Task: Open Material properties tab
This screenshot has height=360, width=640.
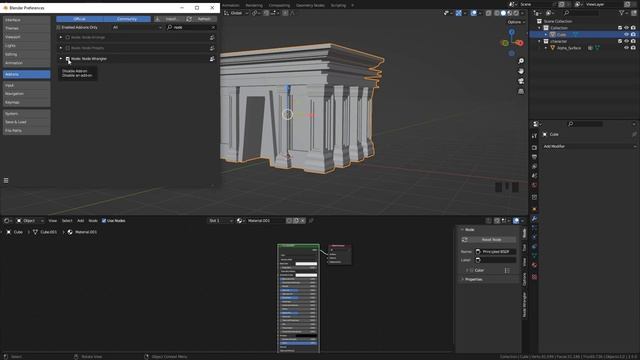Action: point(534,265)
